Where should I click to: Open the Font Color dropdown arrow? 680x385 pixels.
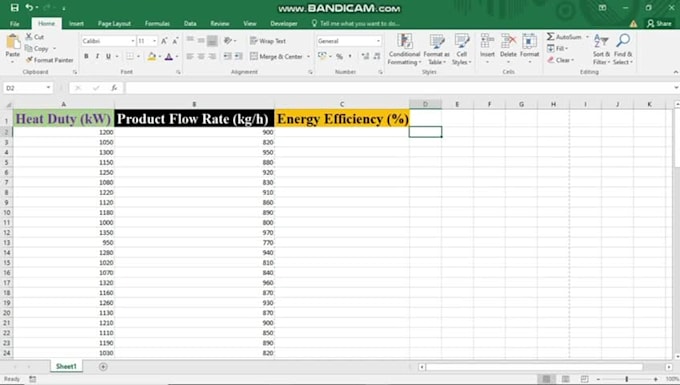coord(177,57)
